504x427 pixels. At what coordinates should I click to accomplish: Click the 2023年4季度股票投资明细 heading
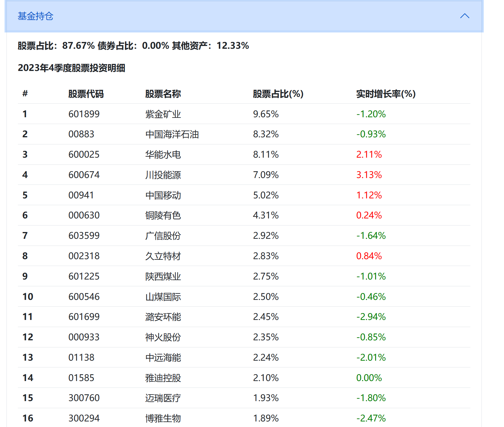71,68
